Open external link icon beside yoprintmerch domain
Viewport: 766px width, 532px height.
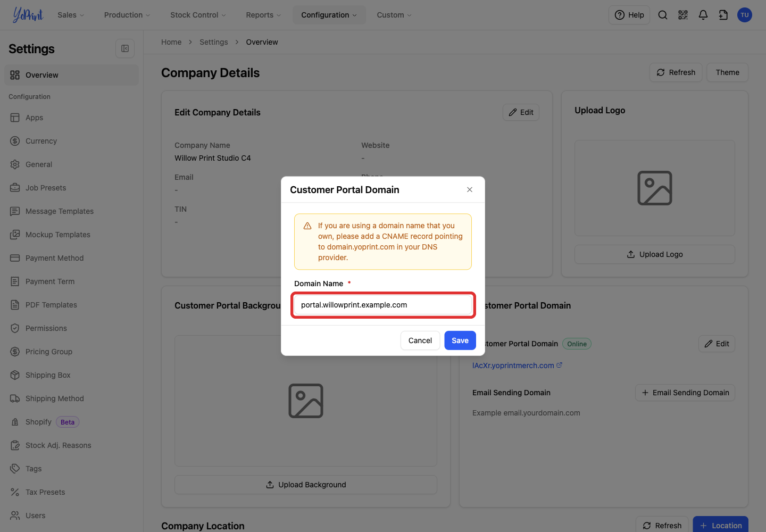click(560, 365)
